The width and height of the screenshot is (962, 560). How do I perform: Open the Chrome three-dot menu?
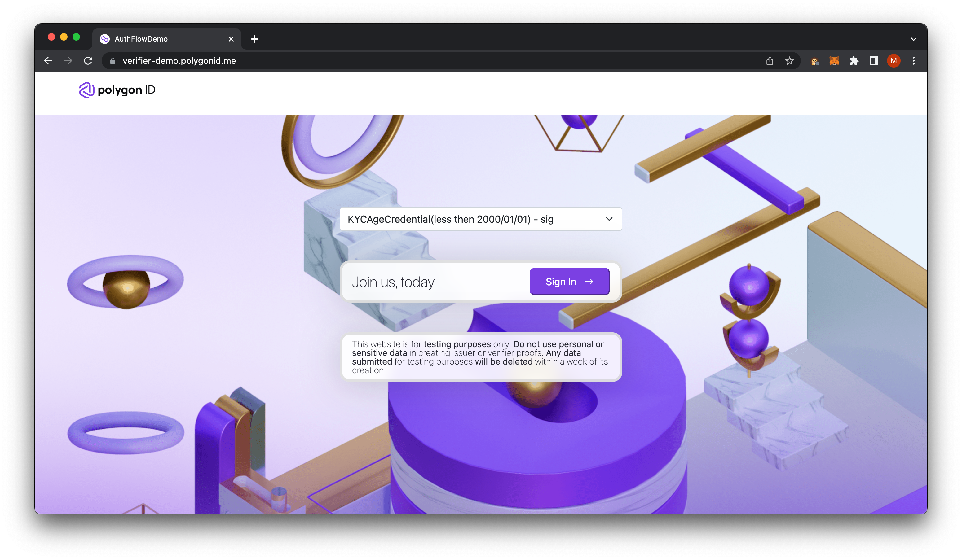coord(914,61)
